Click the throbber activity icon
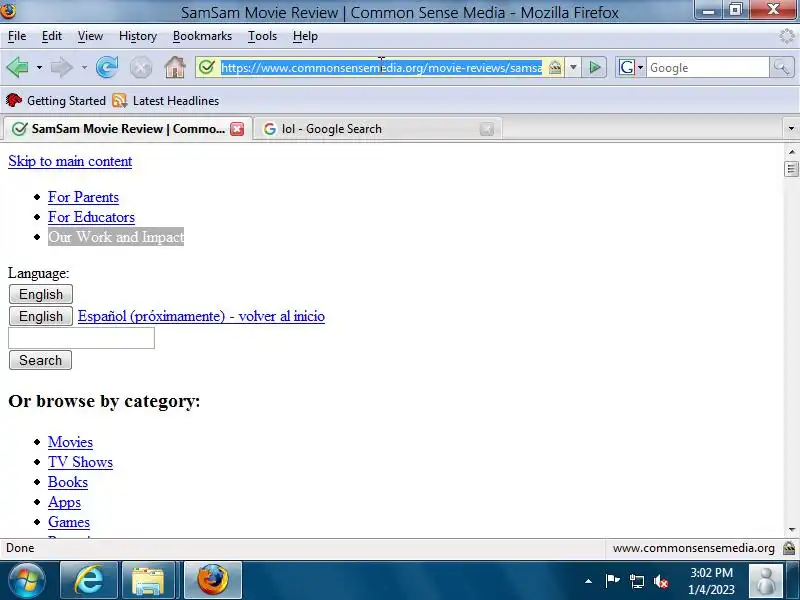The height and width of the screenshot is (600, 800). pos(787,36)
